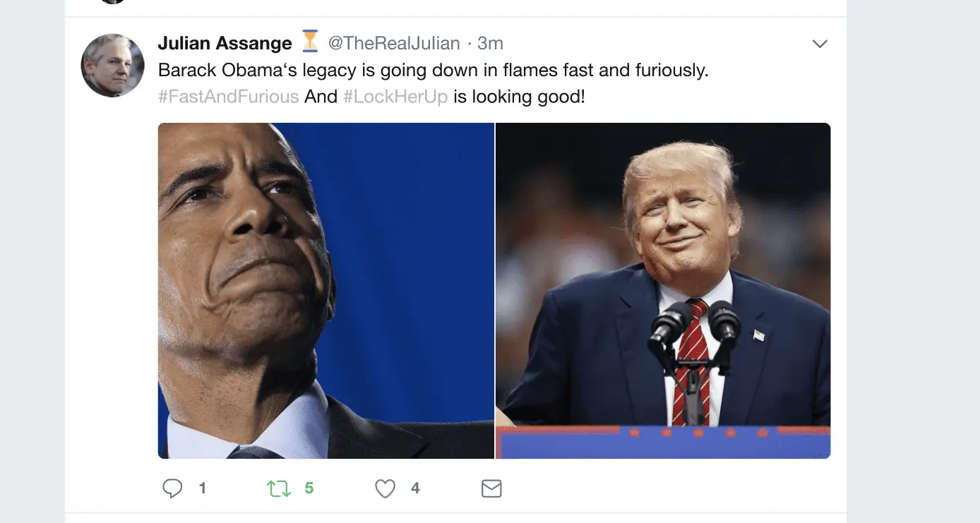The width and height of the screenshot is (980, 523).
Task: Like the tweet with the heart icon
Action: 385,488
